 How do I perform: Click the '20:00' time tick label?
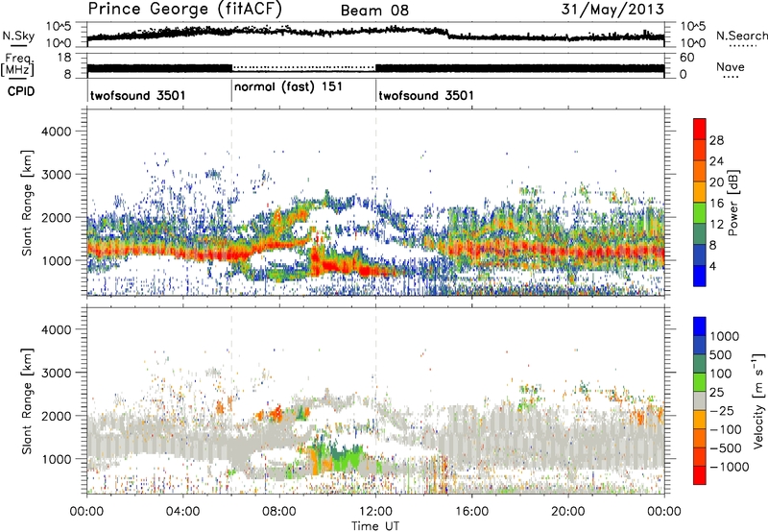click(x=568, y=512)
